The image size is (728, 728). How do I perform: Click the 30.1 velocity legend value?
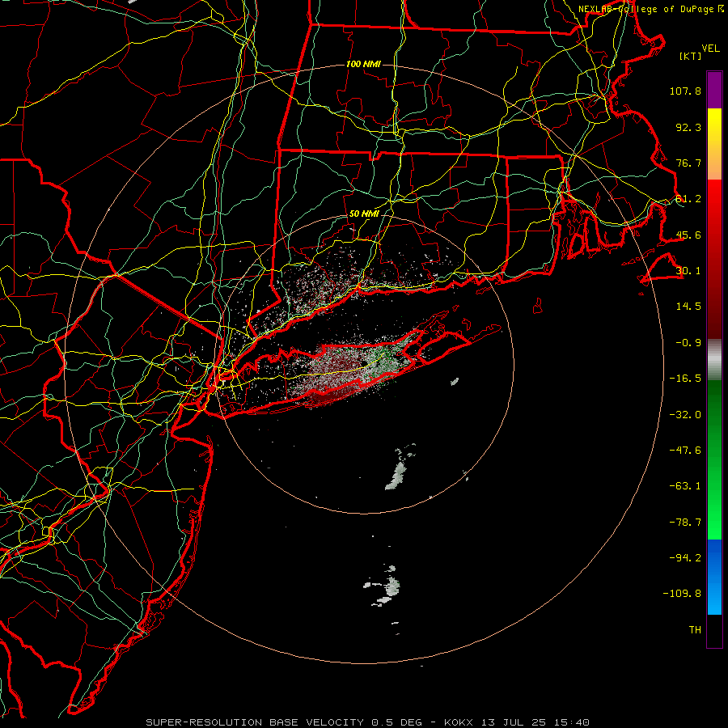[688, 271]
